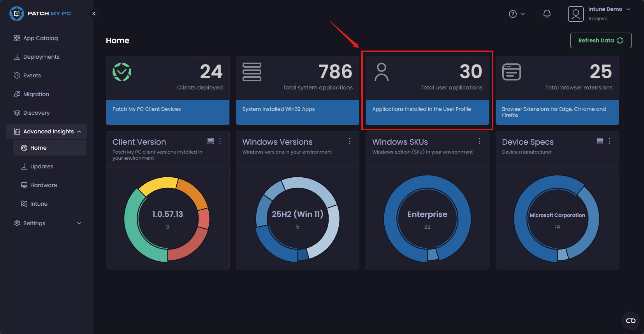Click the Patch My PC logo

coord(40,14)
